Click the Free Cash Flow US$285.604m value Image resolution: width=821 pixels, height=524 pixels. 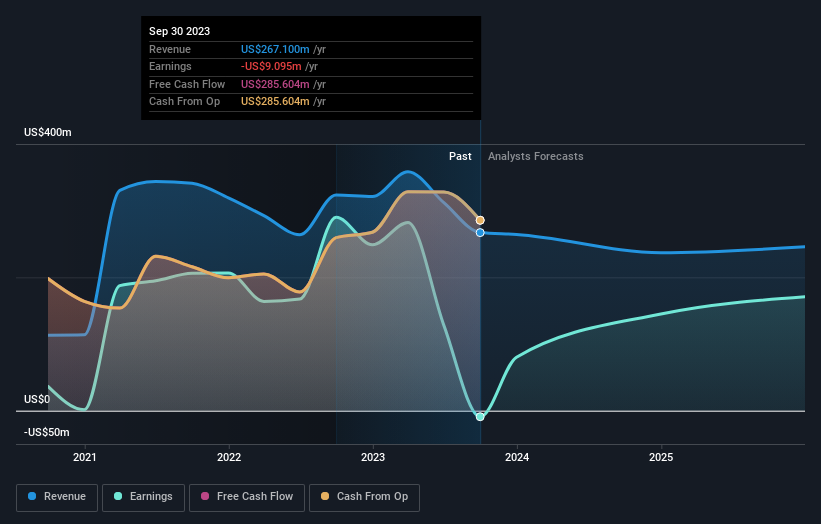click(x=275, y=84)
